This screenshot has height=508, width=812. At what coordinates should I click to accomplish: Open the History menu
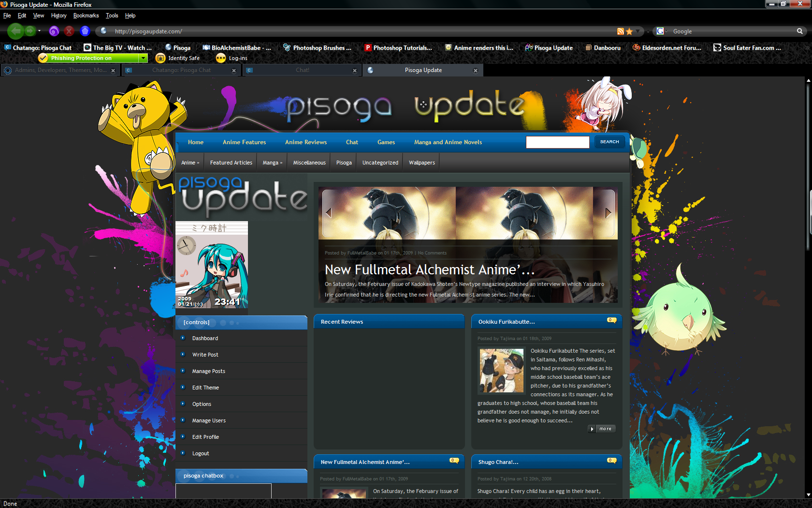coord(58,15)
